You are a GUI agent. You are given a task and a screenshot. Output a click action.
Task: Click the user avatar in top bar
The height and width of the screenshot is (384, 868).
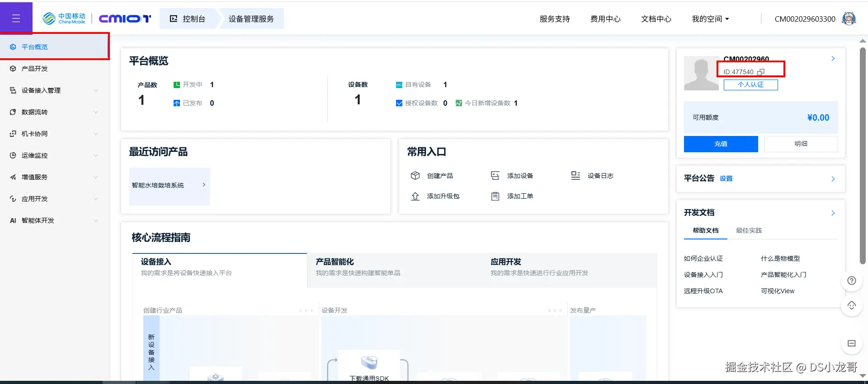[x=849, y=19]
